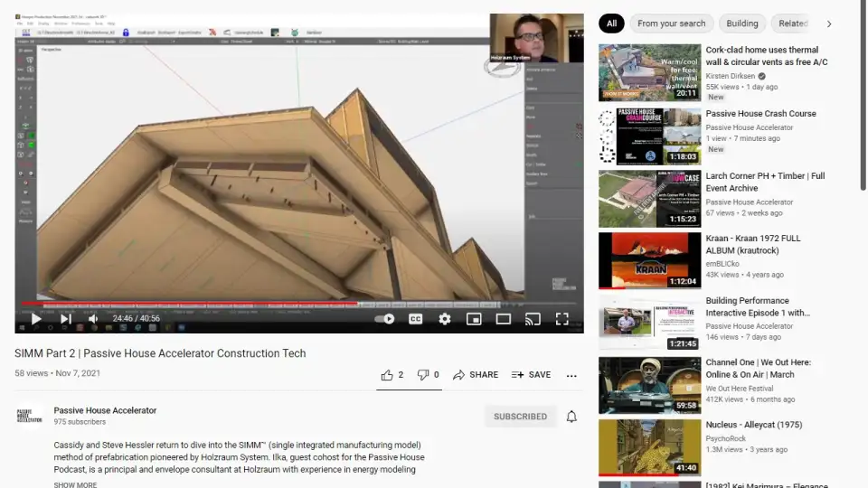Switch to miniplayer mode
This screenshot has height=488, width=868.
click(x=474, y=319)
